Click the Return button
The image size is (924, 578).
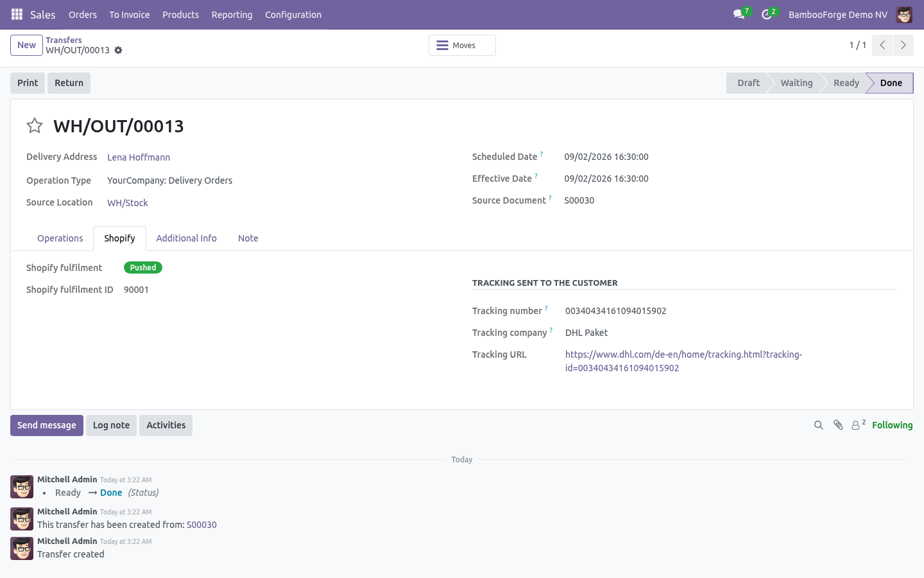pos(69,83)
